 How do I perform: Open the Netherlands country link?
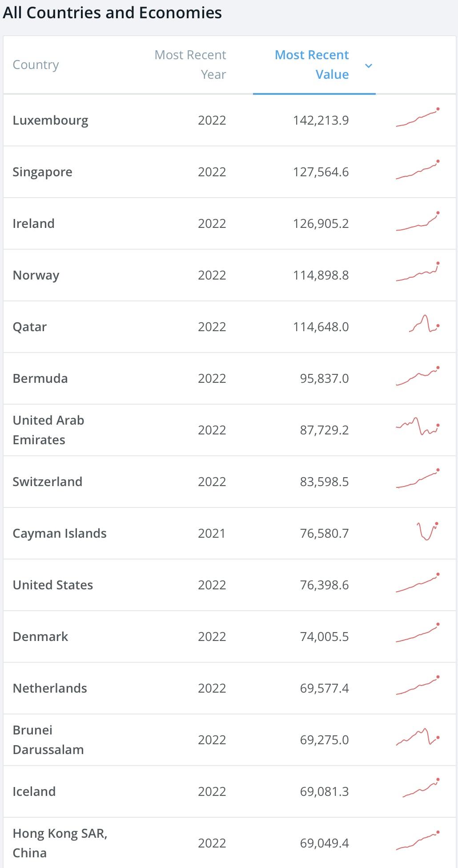(x=50, y=688)
